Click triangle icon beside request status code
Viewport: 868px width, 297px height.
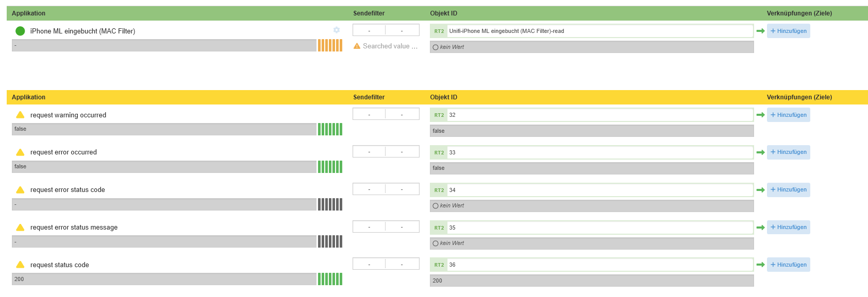tap(20, 265)
